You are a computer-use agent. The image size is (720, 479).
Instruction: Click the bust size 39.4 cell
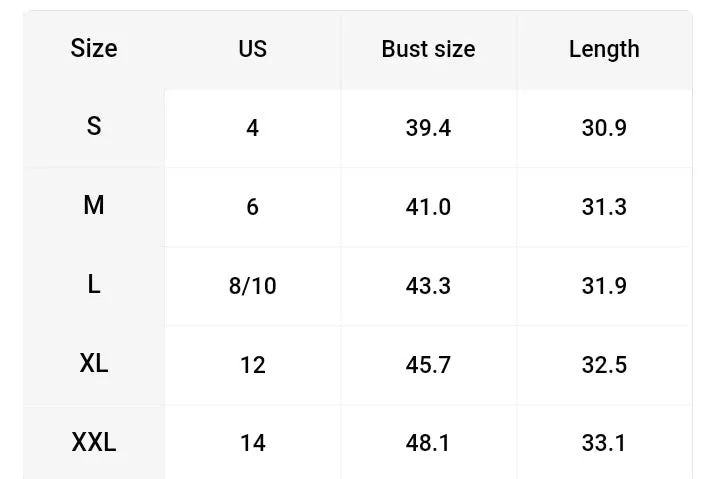click(x=428, y=128)
